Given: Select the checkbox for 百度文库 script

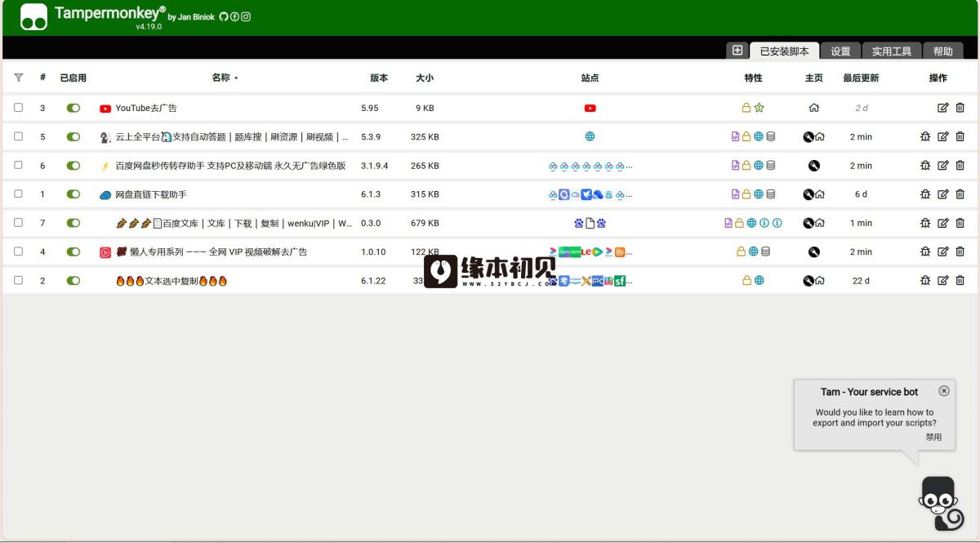Looking at the screenshot, I should 19,223.
